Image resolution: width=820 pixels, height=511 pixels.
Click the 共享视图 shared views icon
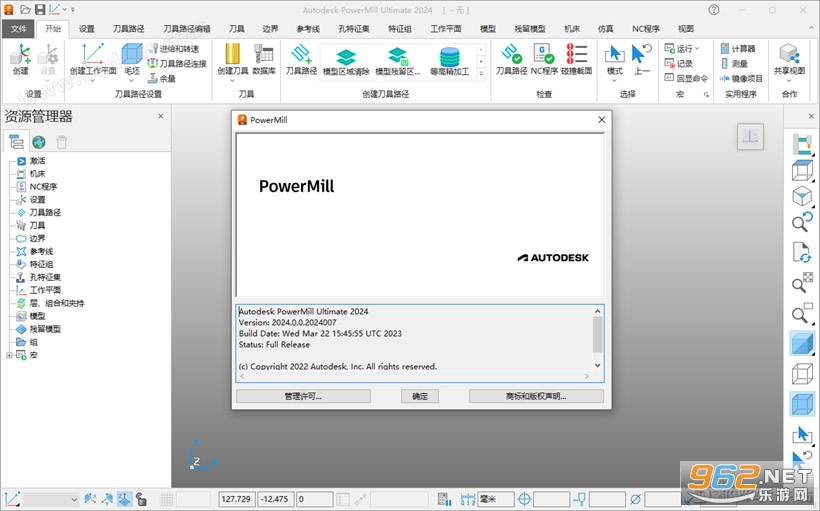click(x=790, y=54)
